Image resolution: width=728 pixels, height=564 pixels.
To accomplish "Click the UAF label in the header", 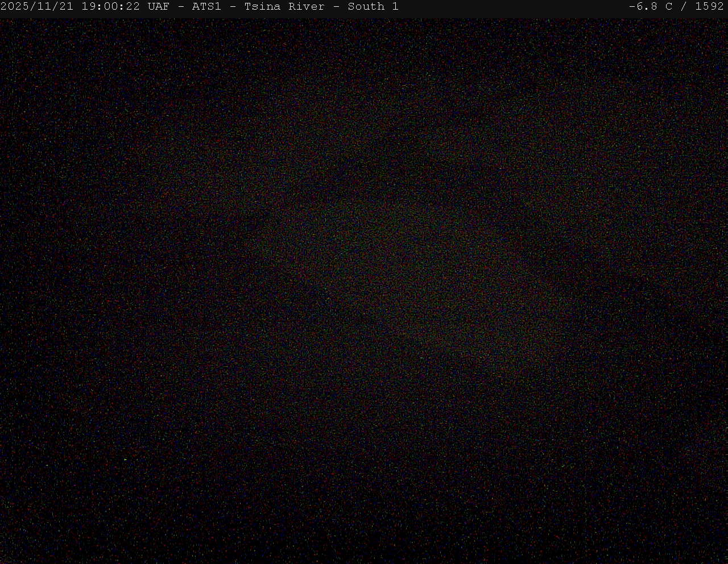I will point(158,7).
